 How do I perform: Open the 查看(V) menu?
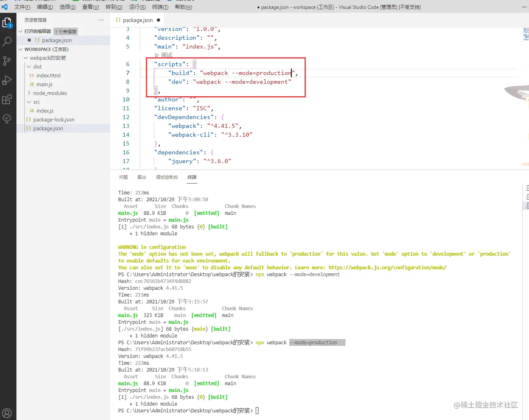(x=91, y=7)
